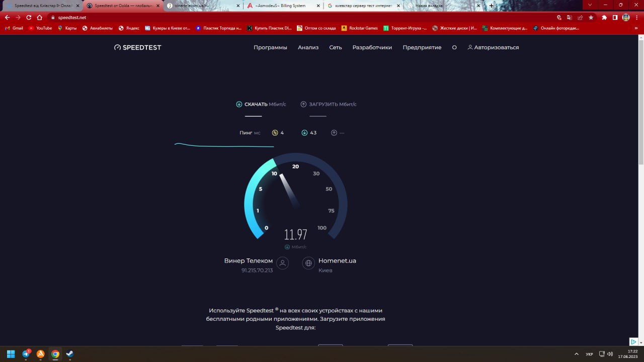The image size is (644, 362).
Task: Open Предприятие in Speedtest navigation
Action: 422,47
